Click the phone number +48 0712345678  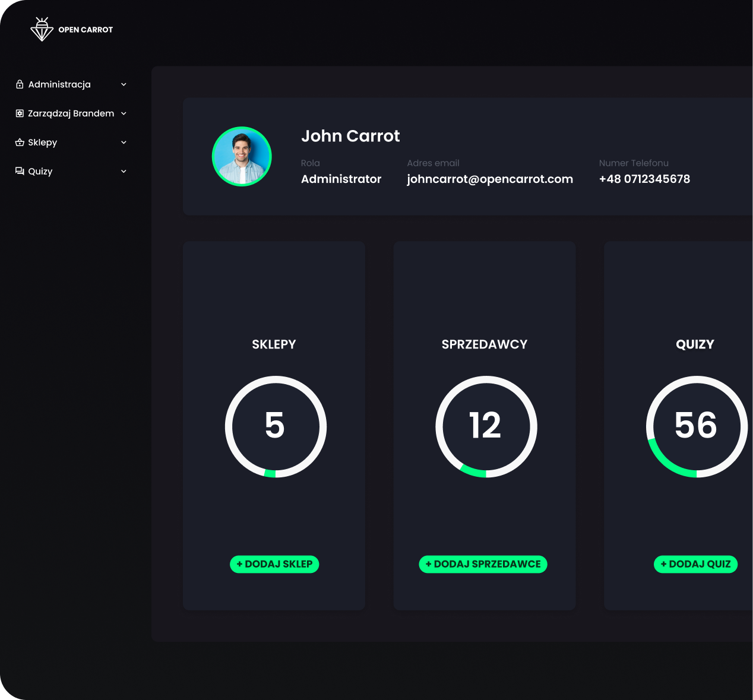pyautogui.click(x=644, y=179)
